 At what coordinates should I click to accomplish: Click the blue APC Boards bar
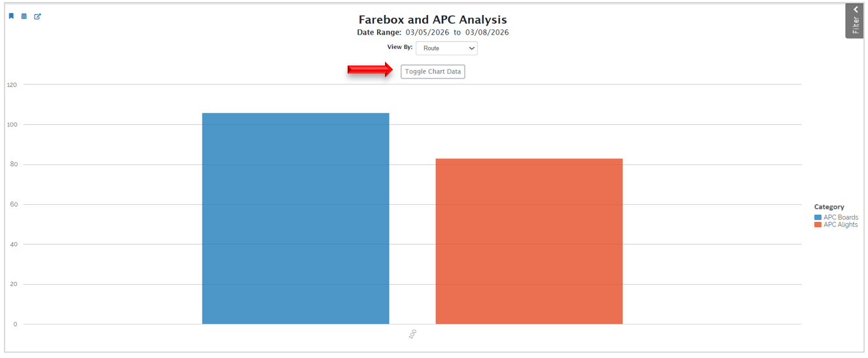[x=295, y=219]
